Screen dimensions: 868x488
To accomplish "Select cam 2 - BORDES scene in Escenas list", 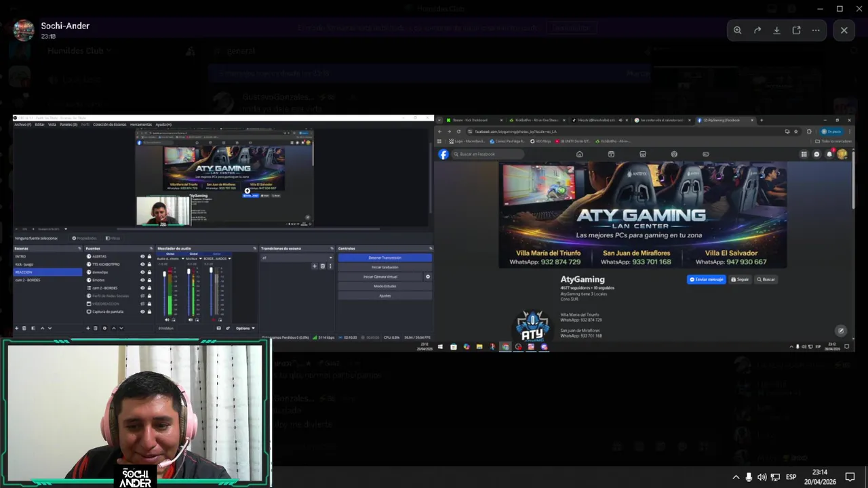I will coord(47,280).
